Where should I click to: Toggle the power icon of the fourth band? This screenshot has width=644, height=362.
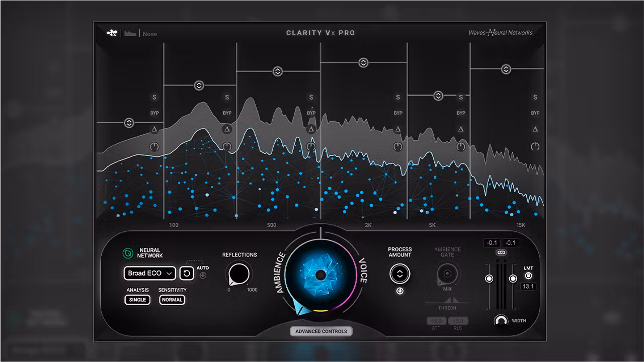click(398, 147)
